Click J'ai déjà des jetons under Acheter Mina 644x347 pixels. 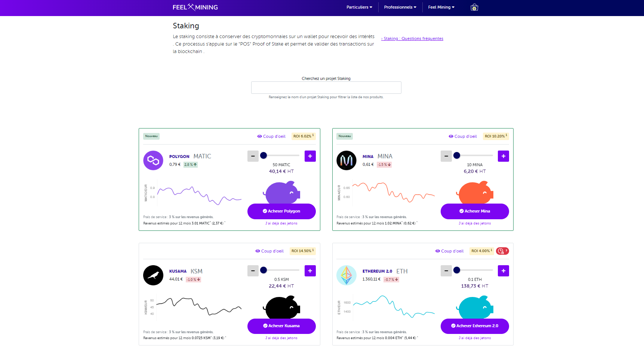474,223
